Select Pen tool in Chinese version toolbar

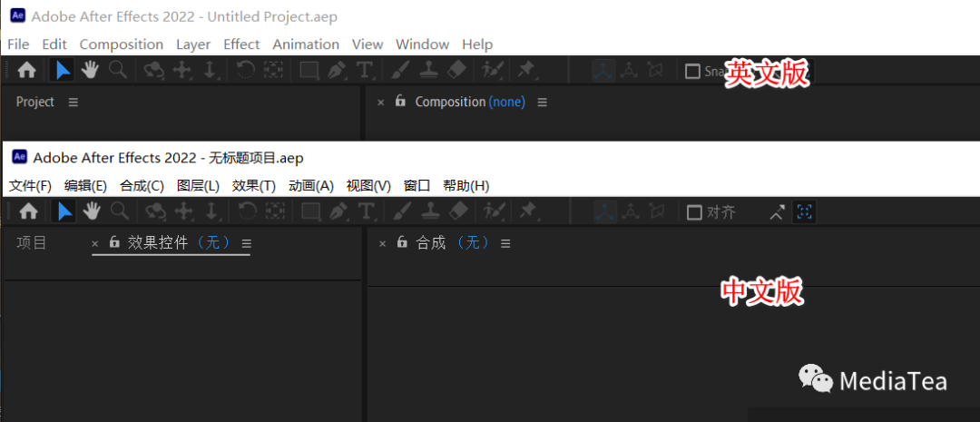pos(339,212)
